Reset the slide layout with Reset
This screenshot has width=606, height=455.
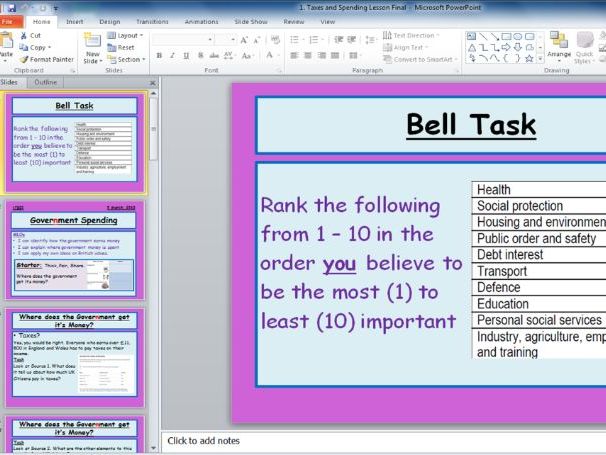(x=125, y=47)
